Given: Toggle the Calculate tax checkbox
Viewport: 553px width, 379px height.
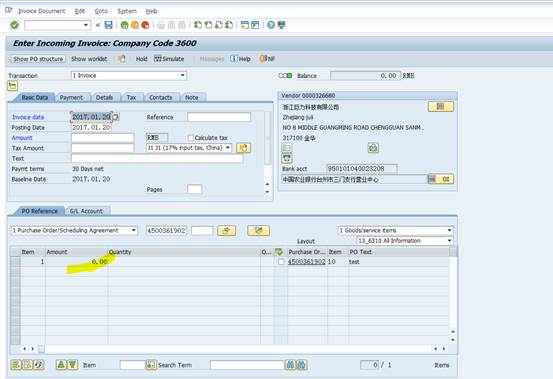Looking at the screenshot, I should tap(191, 138).
